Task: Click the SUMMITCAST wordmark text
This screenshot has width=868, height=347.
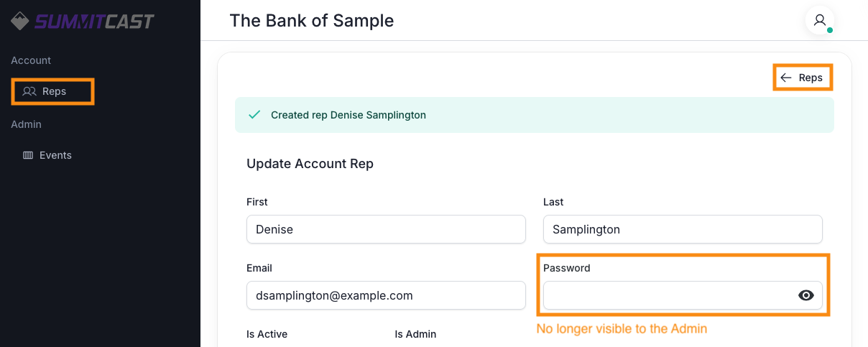Action: point(94,22)
